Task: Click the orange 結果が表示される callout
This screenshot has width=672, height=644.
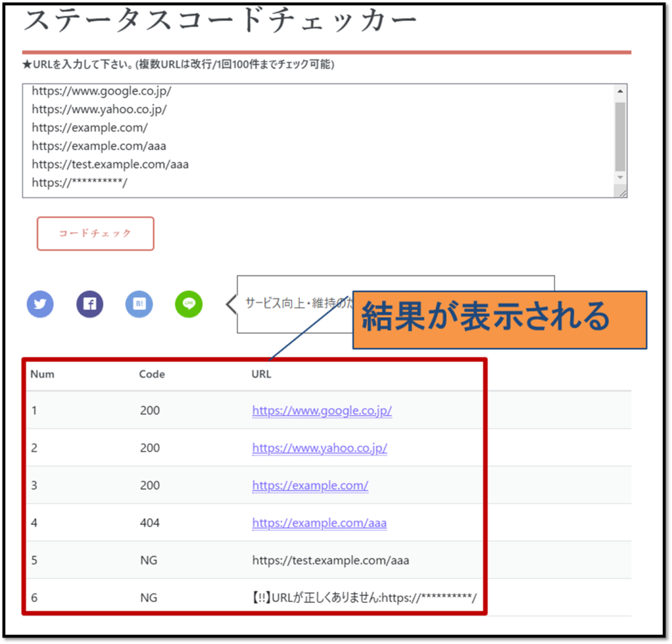Action: (x=499, y=320)
